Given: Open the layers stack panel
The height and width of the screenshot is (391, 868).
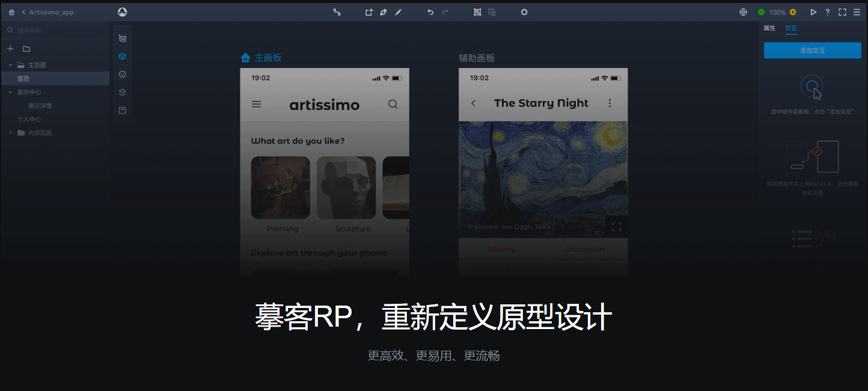Looking at the screenshot, I should point(123,92).
